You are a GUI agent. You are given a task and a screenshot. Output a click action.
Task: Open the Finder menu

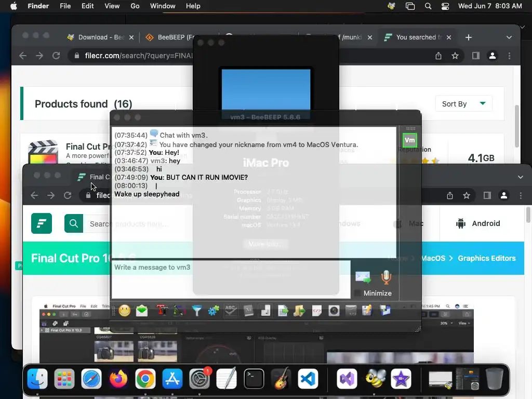38,6
